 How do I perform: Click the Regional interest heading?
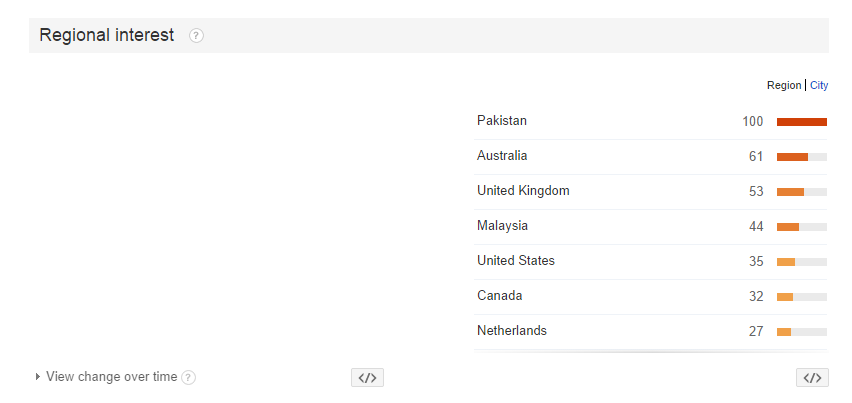(106, 35)
